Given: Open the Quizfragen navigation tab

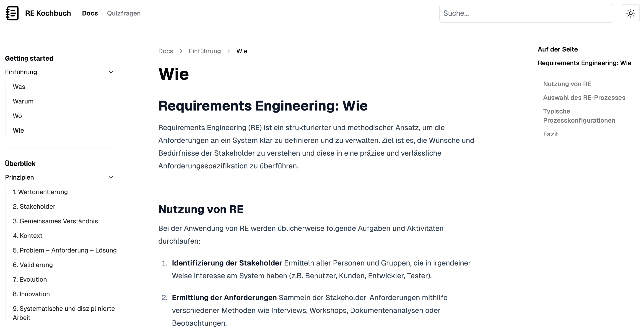Looking at the screenshot, I should [x=124, y=13].
